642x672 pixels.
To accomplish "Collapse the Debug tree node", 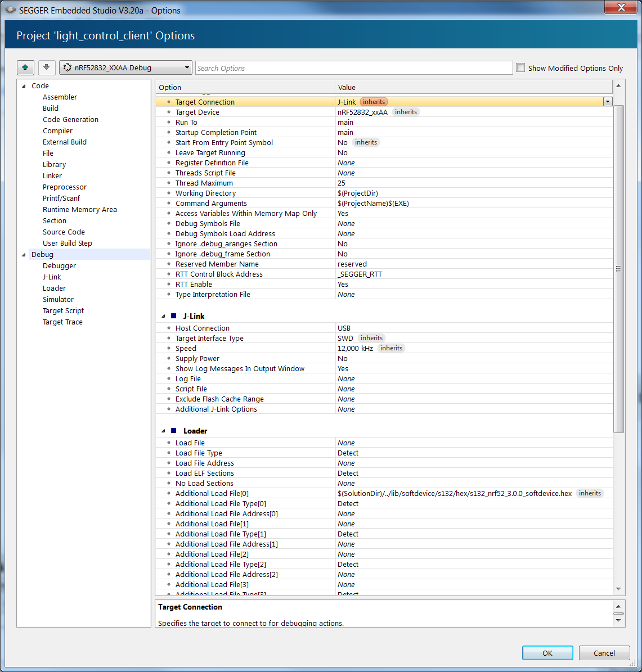I will tap(24, 255).
